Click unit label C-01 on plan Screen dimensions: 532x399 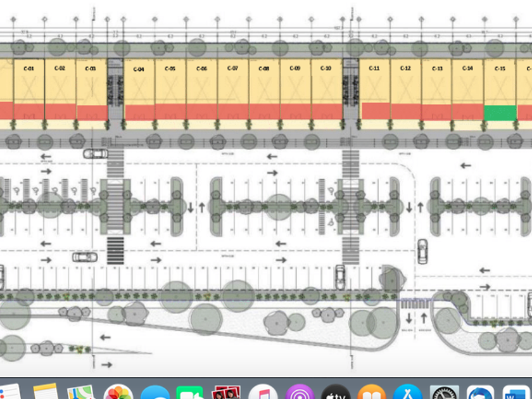[x=29, y=68]
